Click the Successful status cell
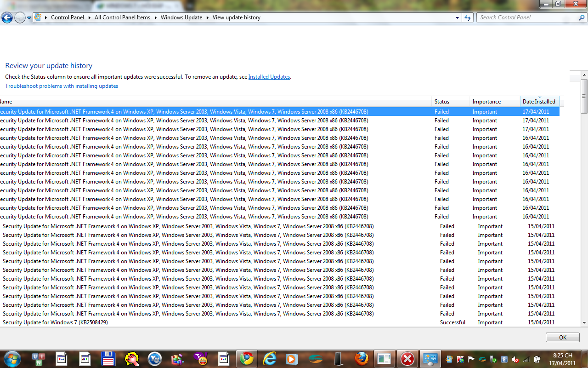The width and height of the screenshot is (588, 368). click(x=452, y=322)
